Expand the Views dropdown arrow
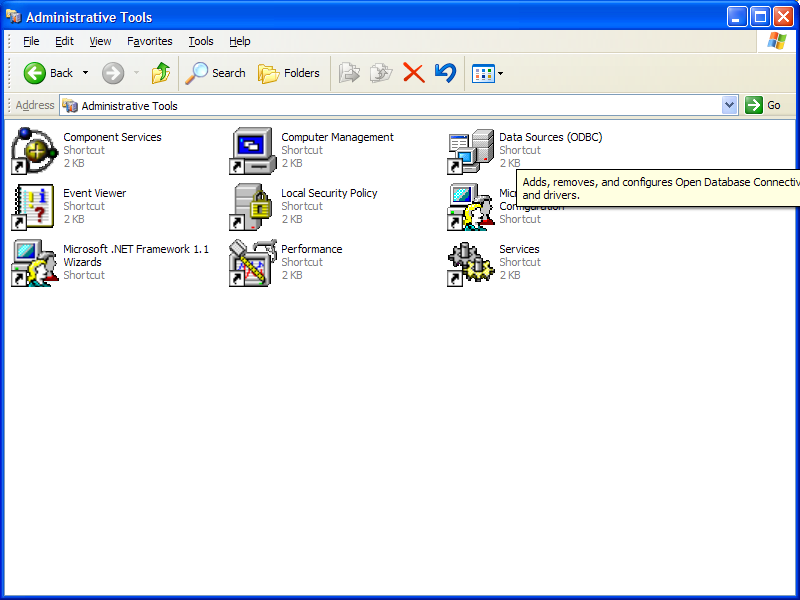This screenshot has height=600, width=800. click(501, 73)
